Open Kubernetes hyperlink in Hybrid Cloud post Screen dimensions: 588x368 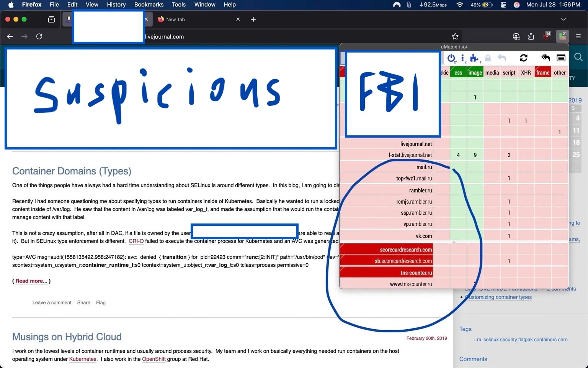83,359
